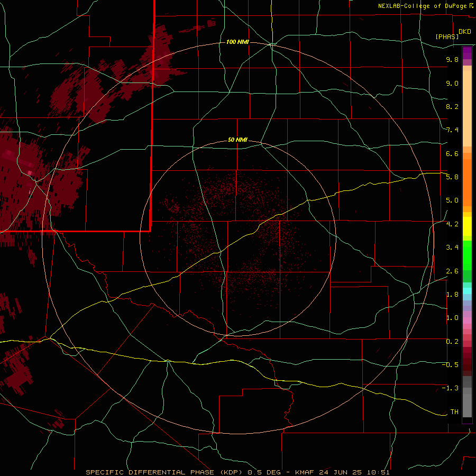Select the "1.8" scale value

click(452, 295)
